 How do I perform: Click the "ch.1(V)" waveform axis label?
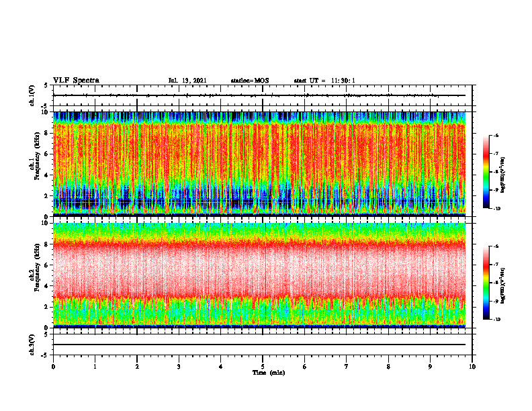click(32, 95)
